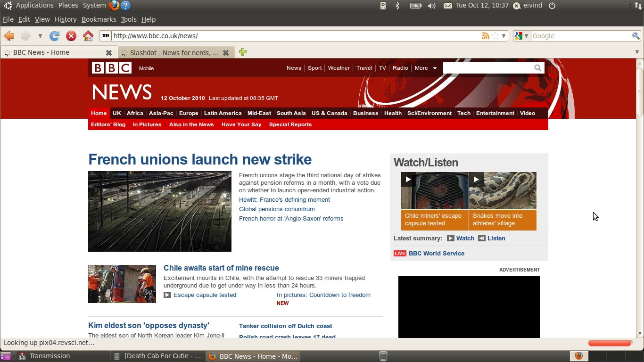The image size is (644, 362).
Task: Open the File menu
Action: coord(8,19)
